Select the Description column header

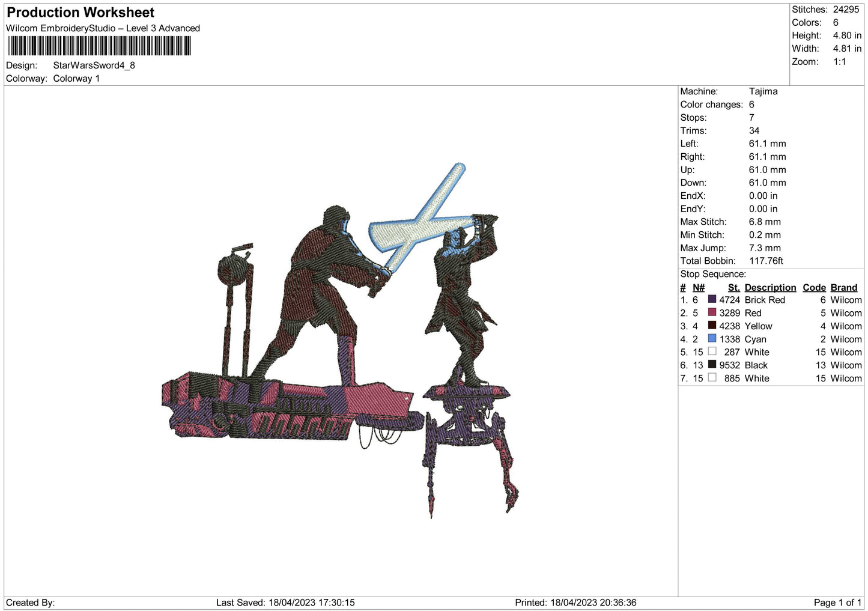coord(770,287)
